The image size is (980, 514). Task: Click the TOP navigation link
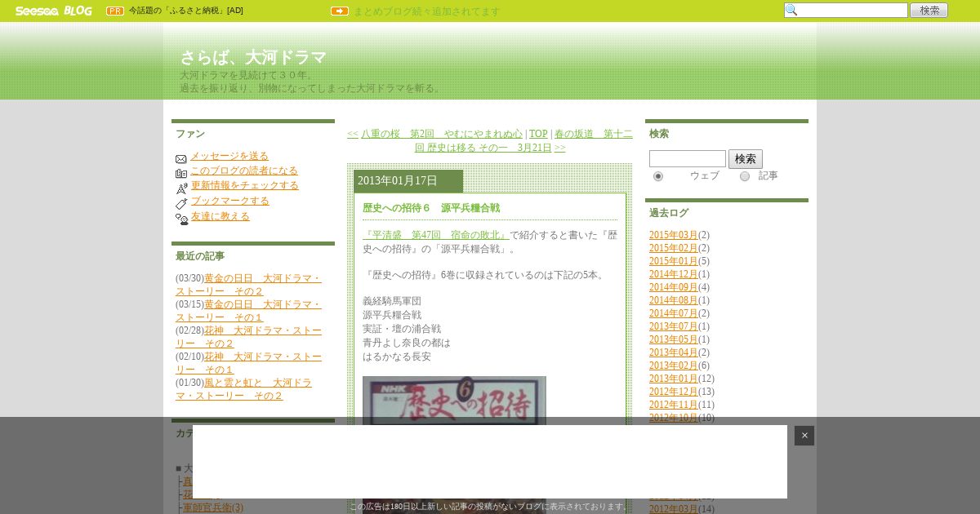[538, 134]
